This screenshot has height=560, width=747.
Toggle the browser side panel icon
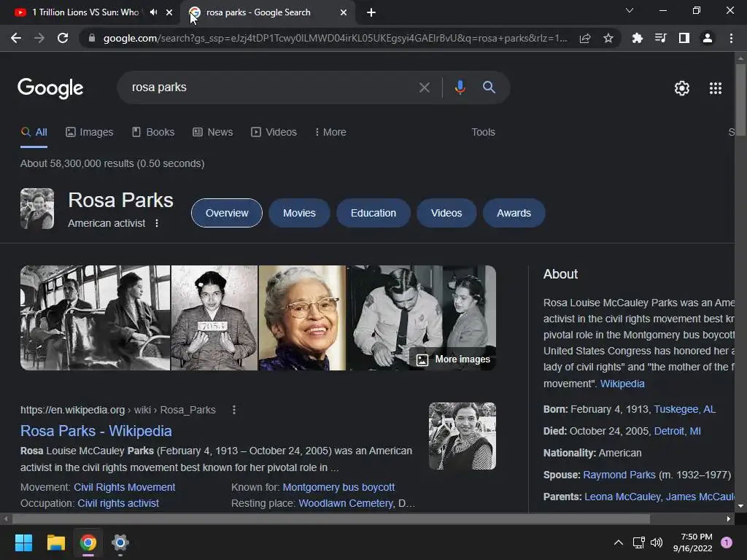tap(684, 38)
